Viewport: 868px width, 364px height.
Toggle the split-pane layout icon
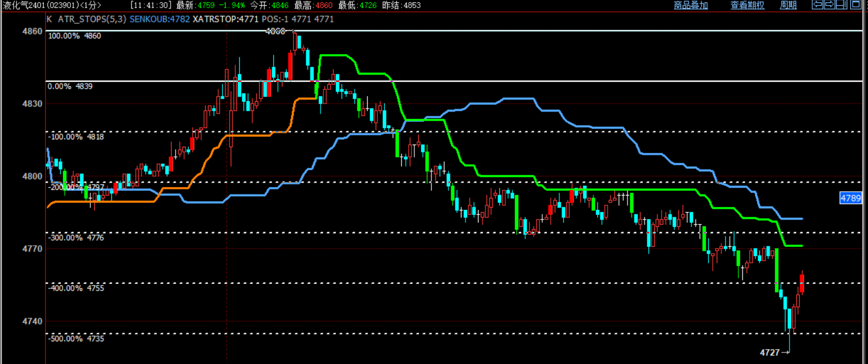(842, 5)
